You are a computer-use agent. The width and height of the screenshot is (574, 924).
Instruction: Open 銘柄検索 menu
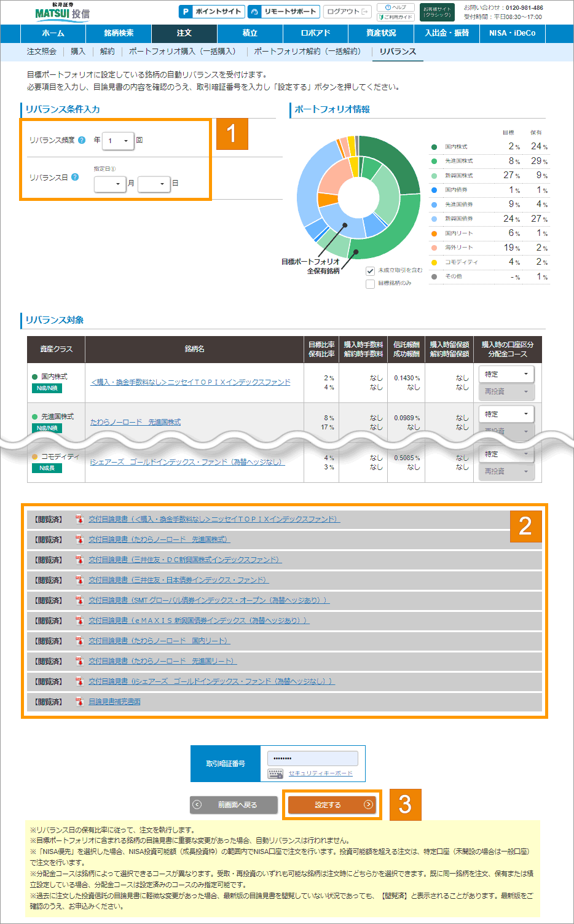coord(119,33)
